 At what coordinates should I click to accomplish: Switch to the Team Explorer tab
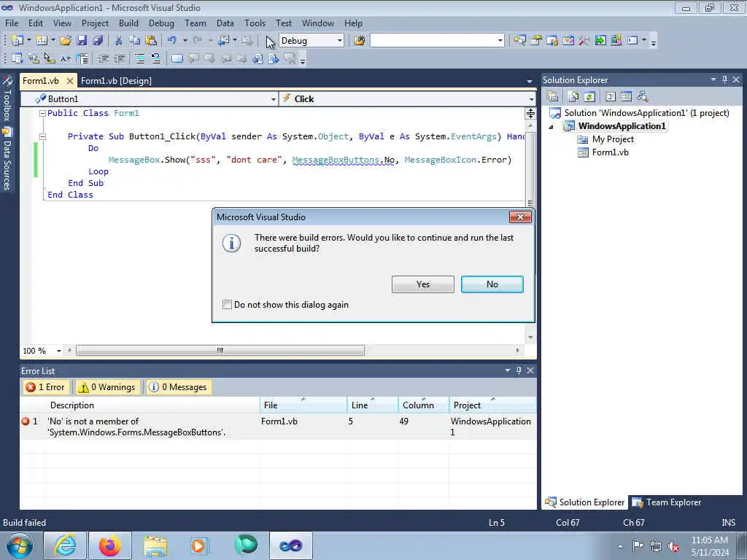coord(667,502)
